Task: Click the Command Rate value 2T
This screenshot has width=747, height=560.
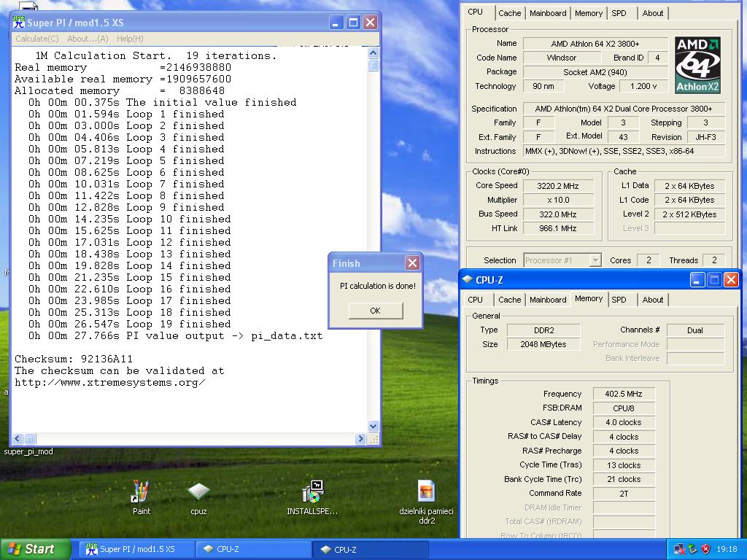Action: click(624, 494)
